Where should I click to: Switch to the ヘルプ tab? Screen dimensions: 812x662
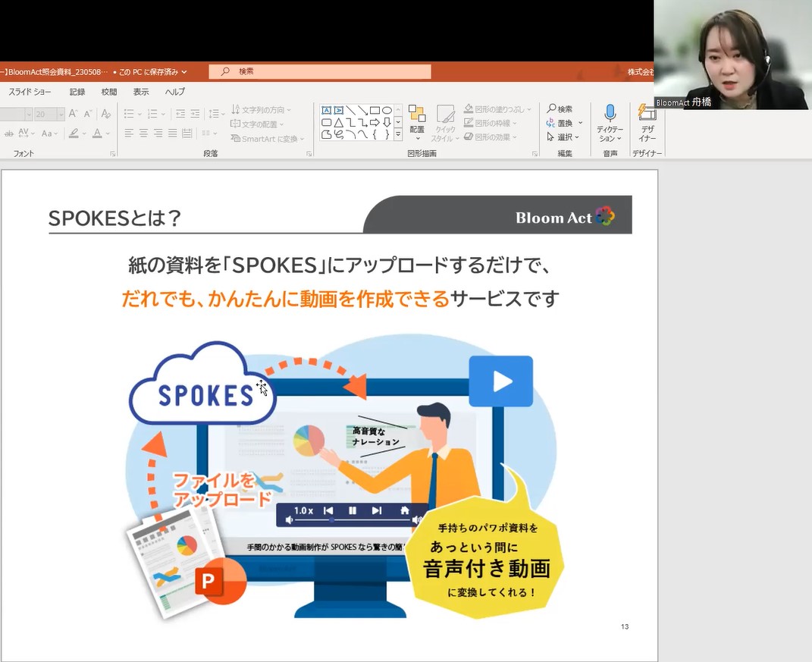[x=175, y=92]
